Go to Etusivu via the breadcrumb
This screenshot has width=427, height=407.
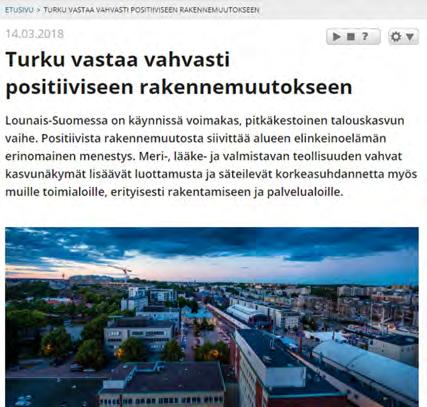click(19, 10)
